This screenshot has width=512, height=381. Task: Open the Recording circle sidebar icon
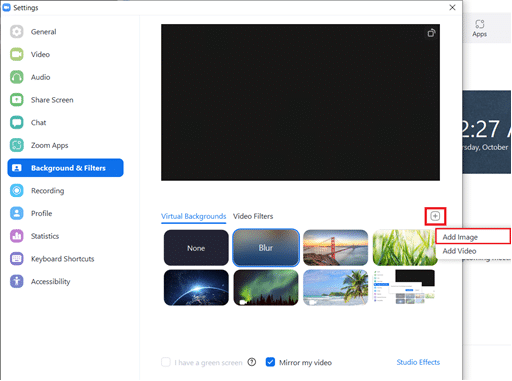tap(17, 190)
